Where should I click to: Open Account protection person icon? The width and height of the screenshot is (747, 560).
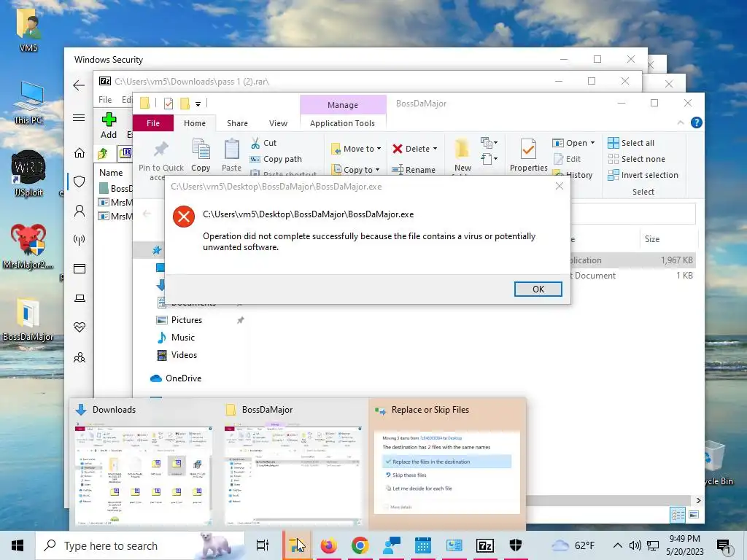(79, 211)
